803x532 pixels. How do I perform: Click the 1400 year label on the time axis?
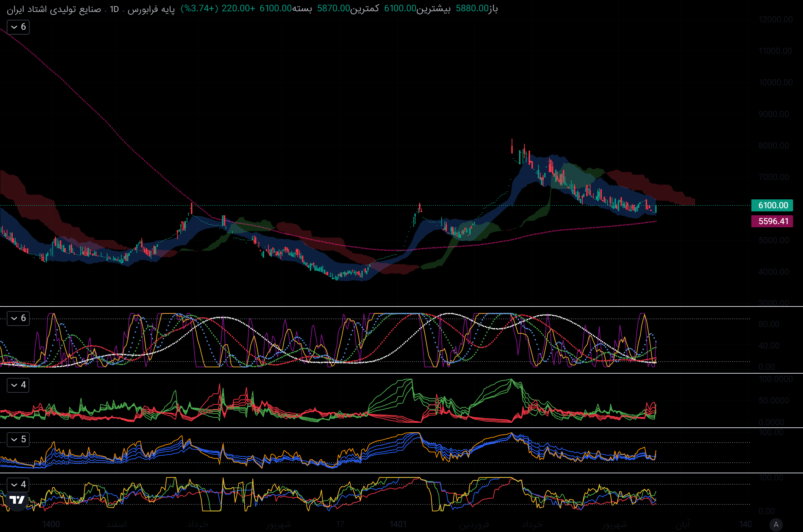(x=51, y=524)
